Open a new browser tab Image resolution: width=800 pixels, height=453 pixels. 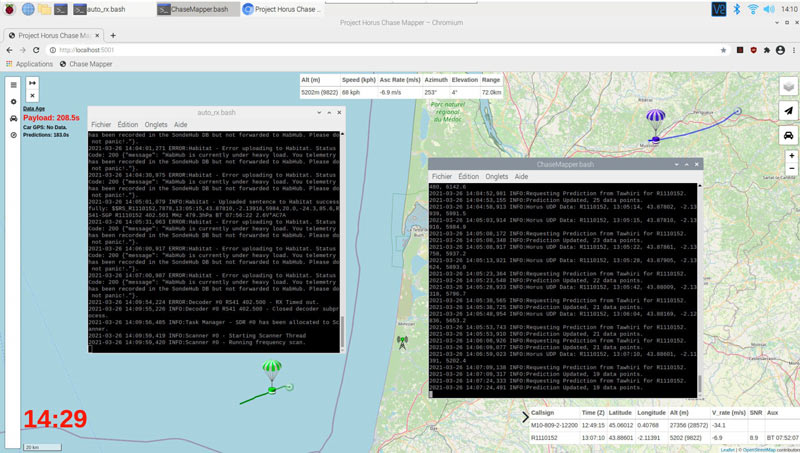pos(113,35)
